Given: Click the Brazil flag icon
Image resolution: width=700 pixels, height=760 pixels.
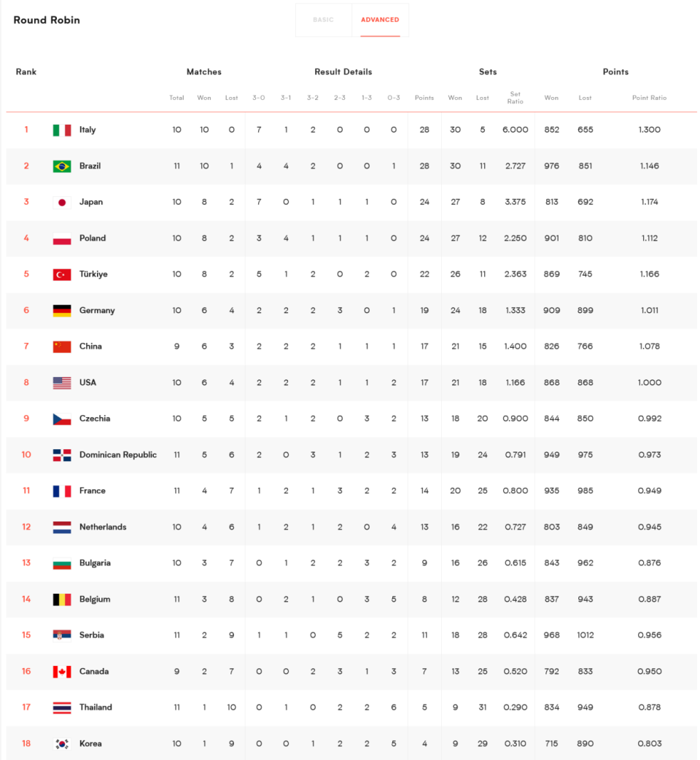Looking at the screenshot, I should [62, 166].
